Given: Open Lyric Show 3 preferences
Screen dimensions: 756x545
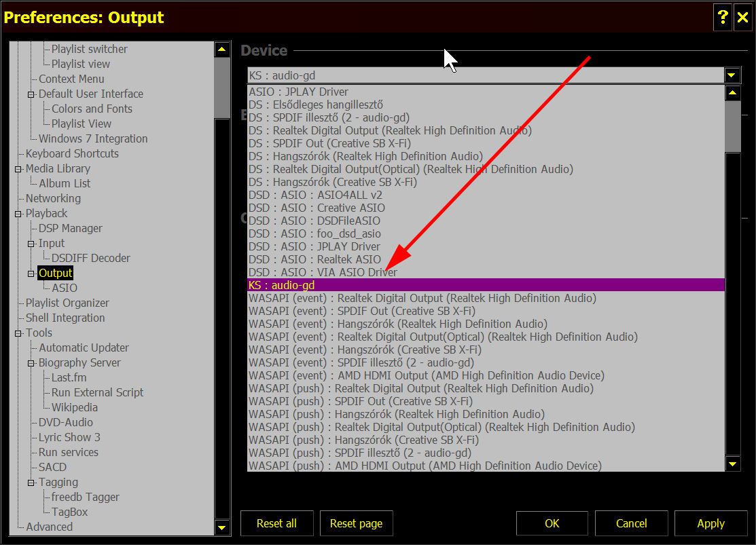Looking at the screenshot, I should [x=69, y=438].
